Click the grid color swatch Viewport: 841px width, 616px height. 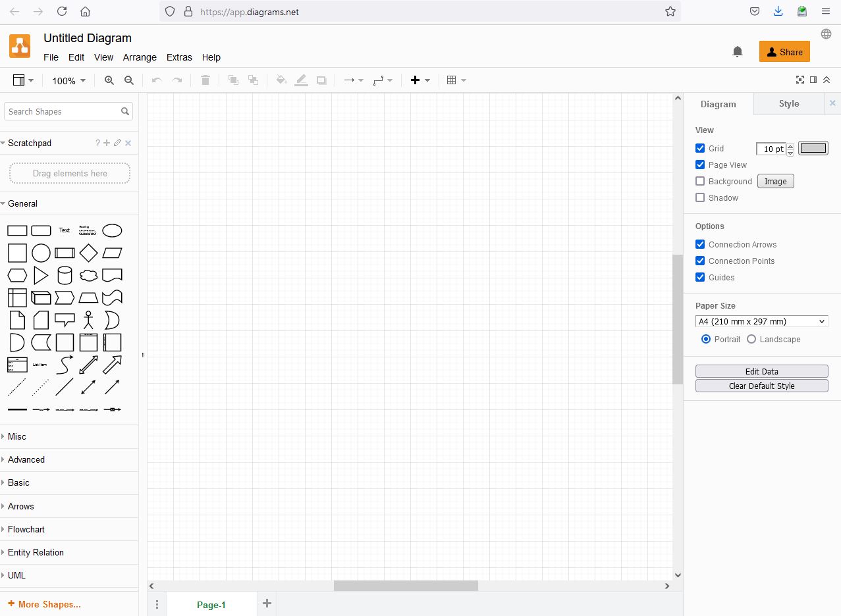click(813, 149)
